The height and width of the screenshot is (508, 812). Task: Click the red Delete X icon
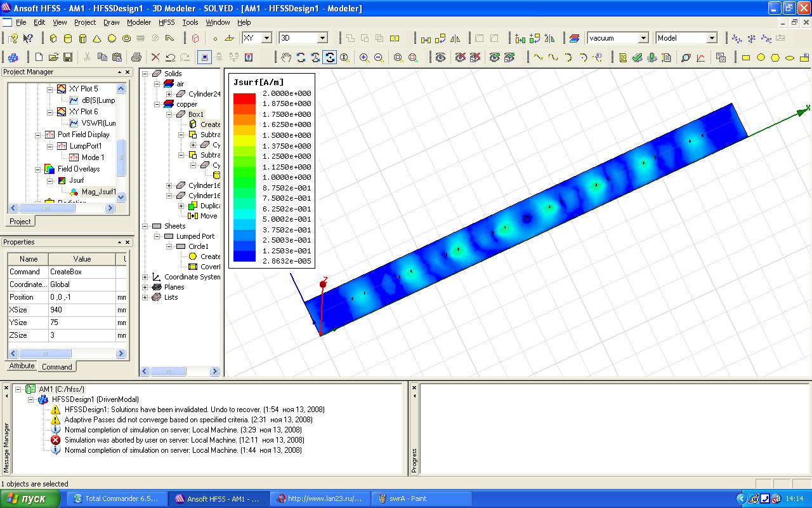coord(155,58)
